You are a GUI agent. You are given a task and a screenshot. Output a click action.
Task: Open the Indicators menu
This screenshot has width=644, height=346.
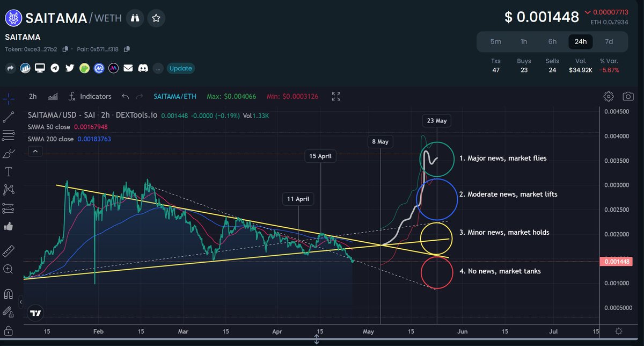point(90,97)
